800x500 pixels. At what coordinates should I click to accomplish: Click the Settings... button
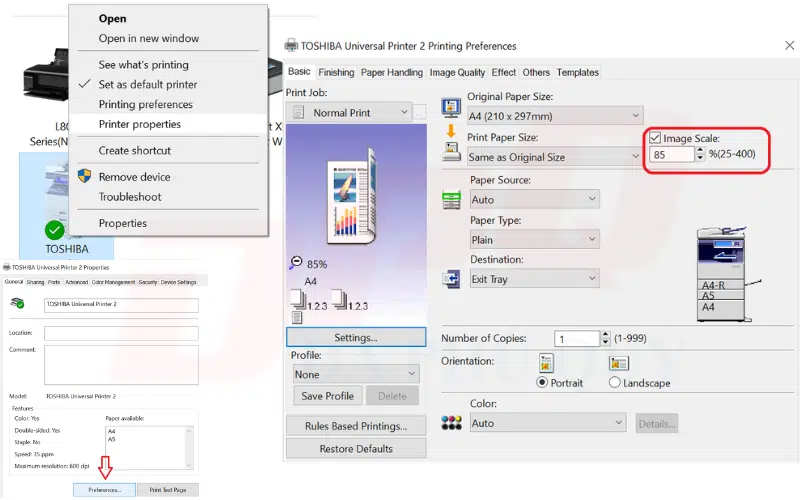click(x=356, y=337)
